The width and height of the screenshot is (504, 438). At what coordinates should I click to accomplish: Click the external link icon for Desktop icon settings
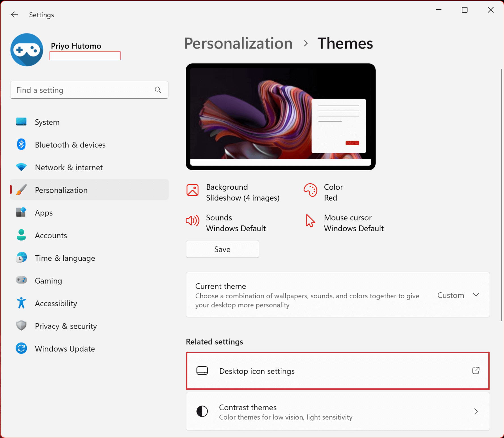click(476, 371)
